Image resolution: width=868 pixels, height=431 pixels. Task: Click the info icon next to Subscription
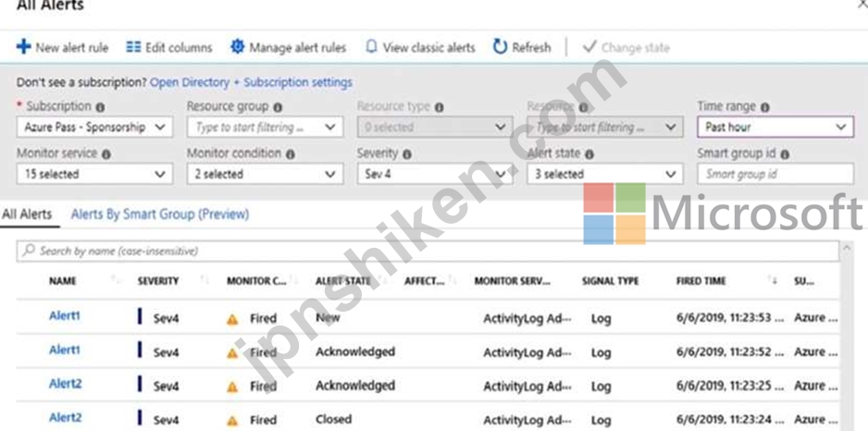click(100, 107)
